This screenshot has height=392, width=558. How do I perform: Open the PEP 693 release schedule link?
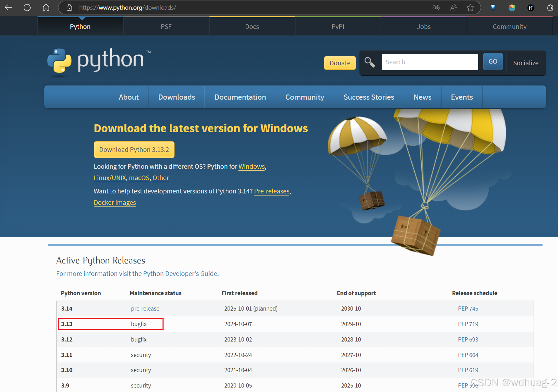pos(468,339)
